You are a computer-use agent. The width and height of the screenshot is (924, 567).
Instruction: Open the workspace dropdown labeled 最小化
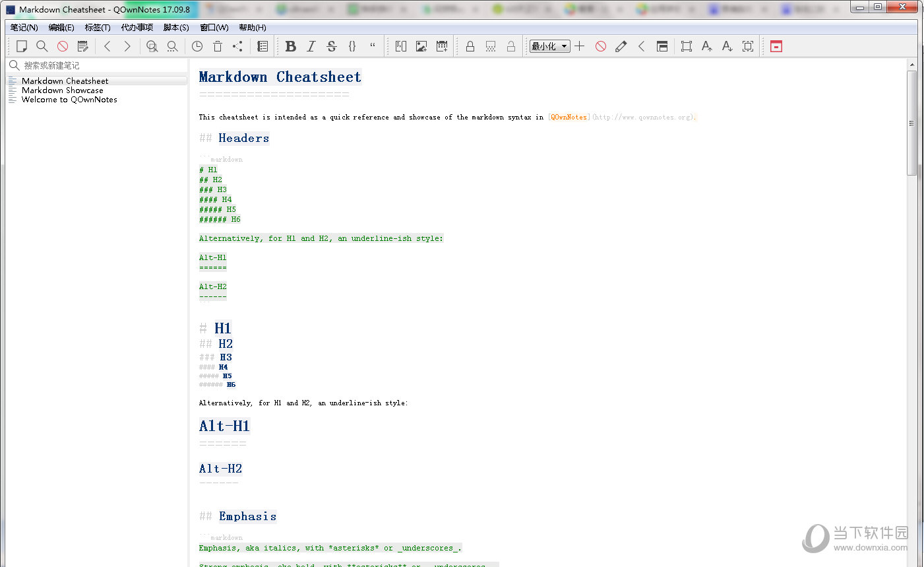[550, 46]
